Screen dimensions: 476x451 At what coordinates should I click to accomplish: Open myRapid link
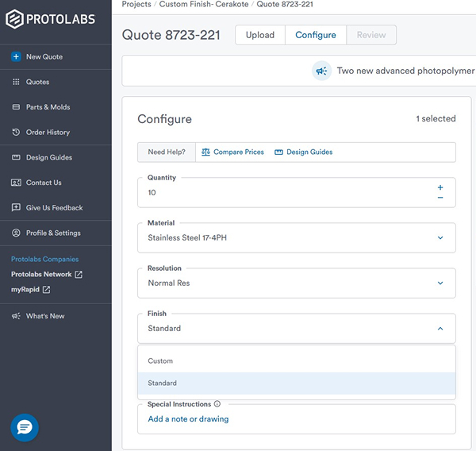point(25,289)
